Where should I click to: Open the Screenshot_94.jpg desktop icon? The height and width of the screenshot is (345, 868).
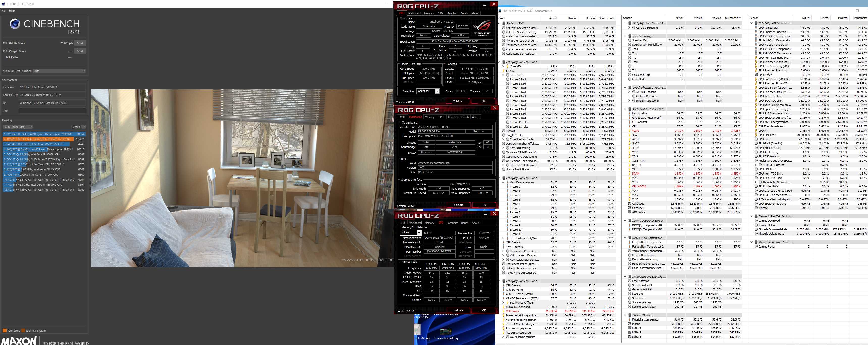pos(445,332)
